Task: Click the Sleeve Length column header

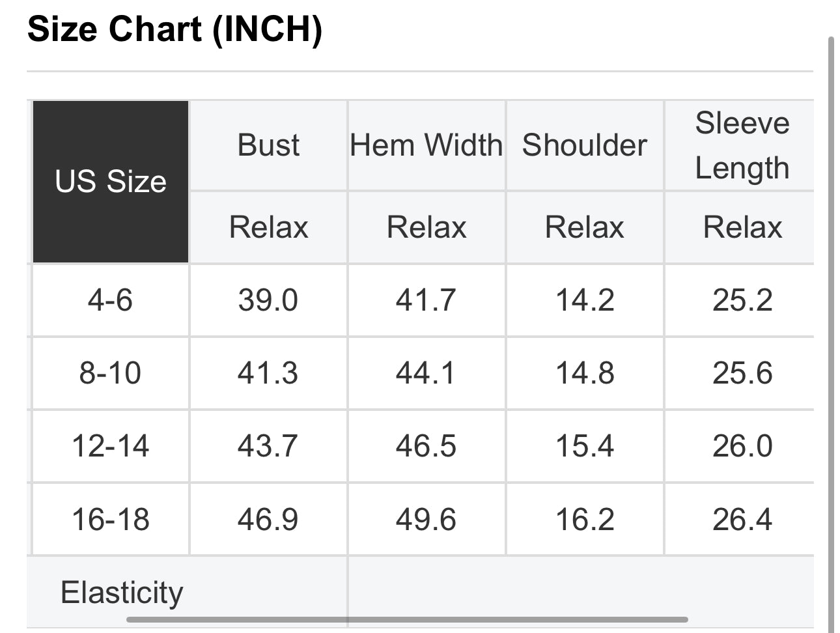Action: point(742,145)
